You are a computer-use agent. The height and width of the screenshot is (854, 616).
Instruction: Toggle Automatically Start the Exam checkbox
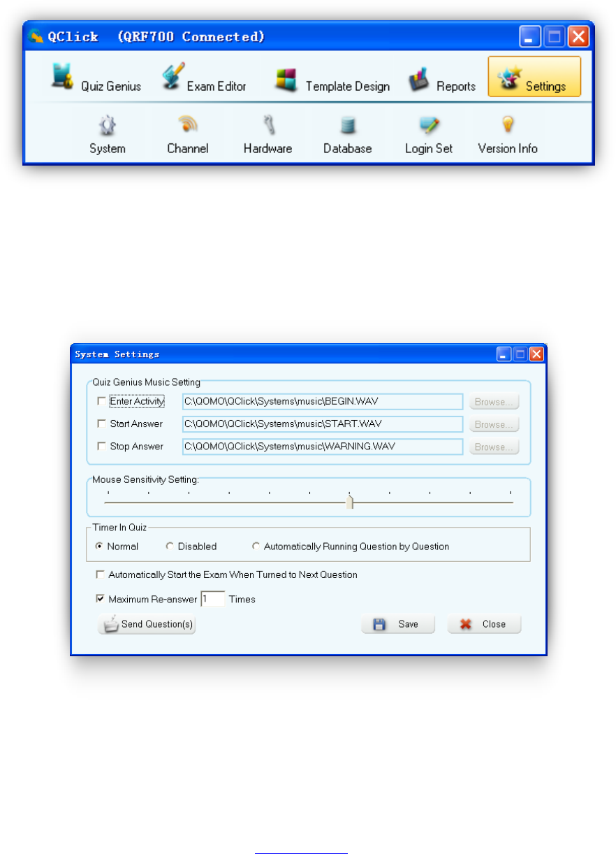click(101, 574)
